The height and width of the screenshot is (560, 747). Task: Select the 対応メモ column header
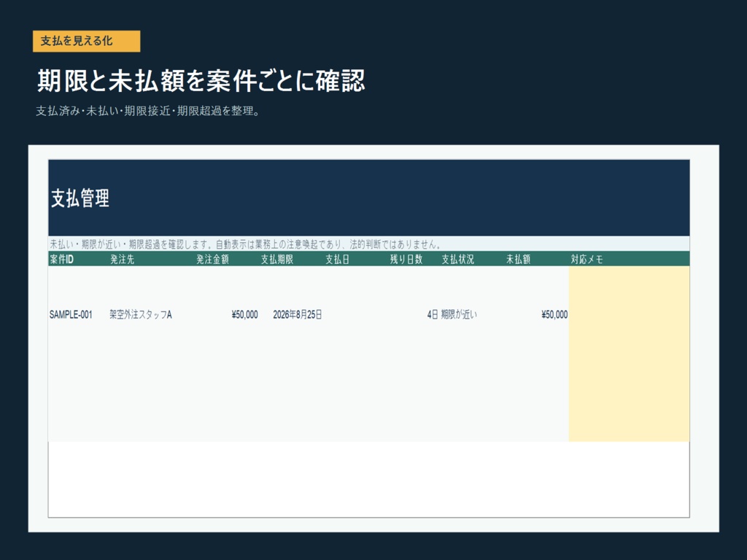coord(587,259)
